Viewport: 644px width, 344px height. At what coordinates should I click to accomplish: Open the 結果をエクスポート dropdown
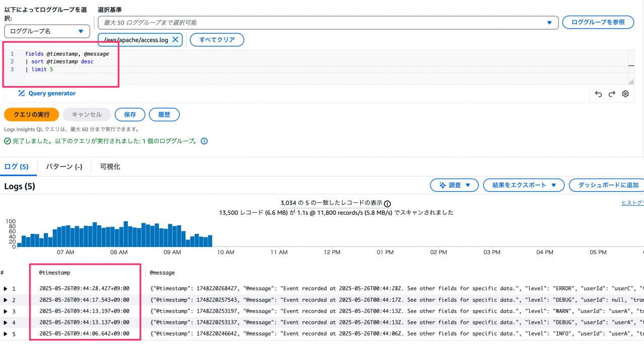point(524,185)
